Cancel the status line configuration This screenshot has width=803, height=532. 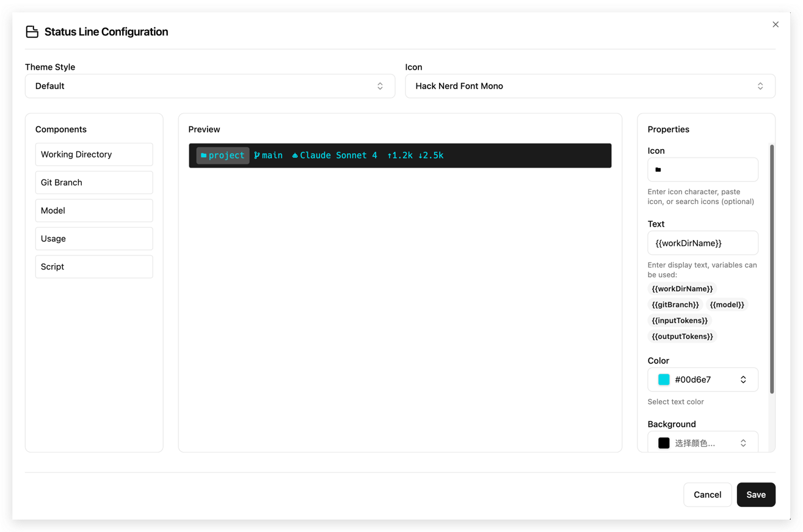click(707, 494)
